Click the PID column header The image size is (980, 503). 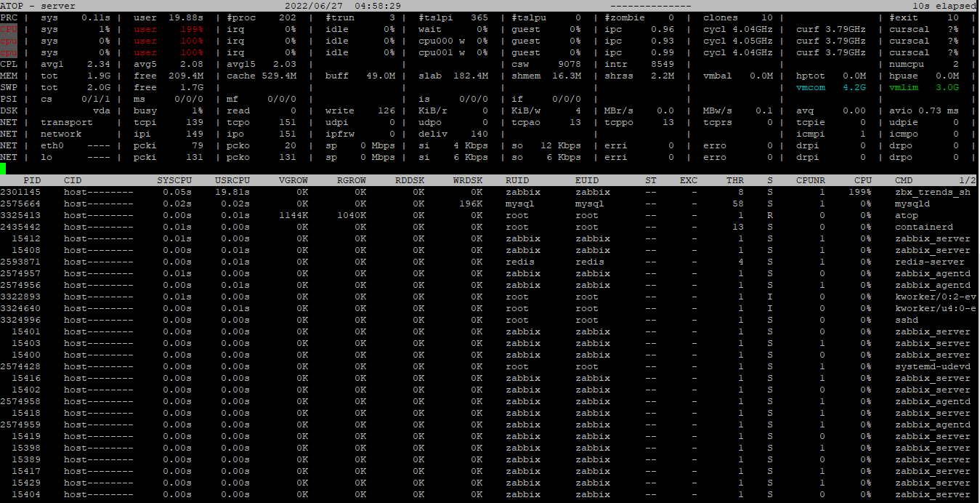[32, 180]
